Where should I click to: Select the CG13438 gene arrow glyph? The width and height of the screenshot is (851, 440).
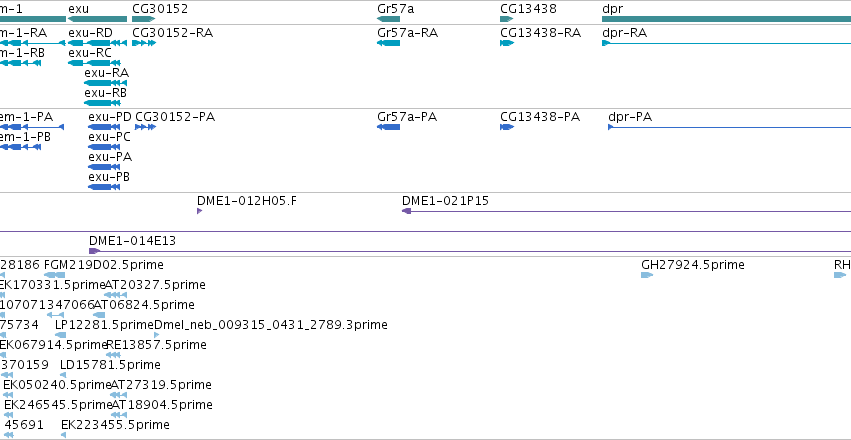pyautogui.click(x=507, y=19)
